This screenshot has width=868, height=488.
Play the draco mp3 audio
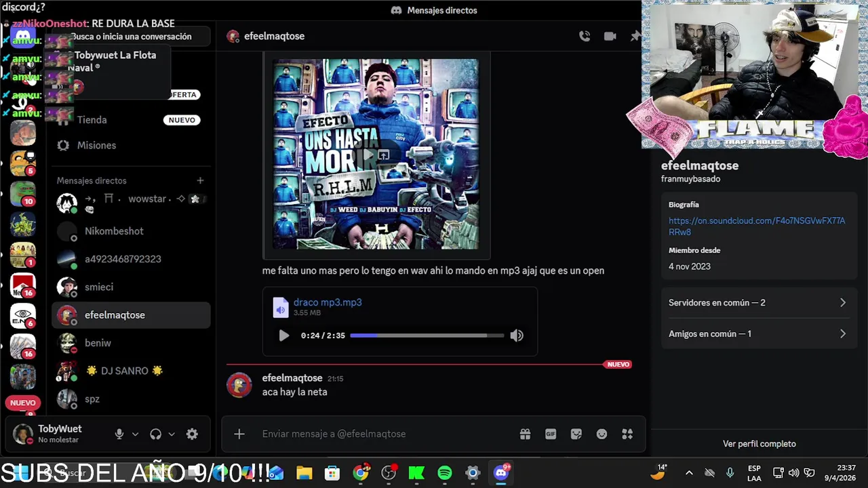(x=284, y=335)
